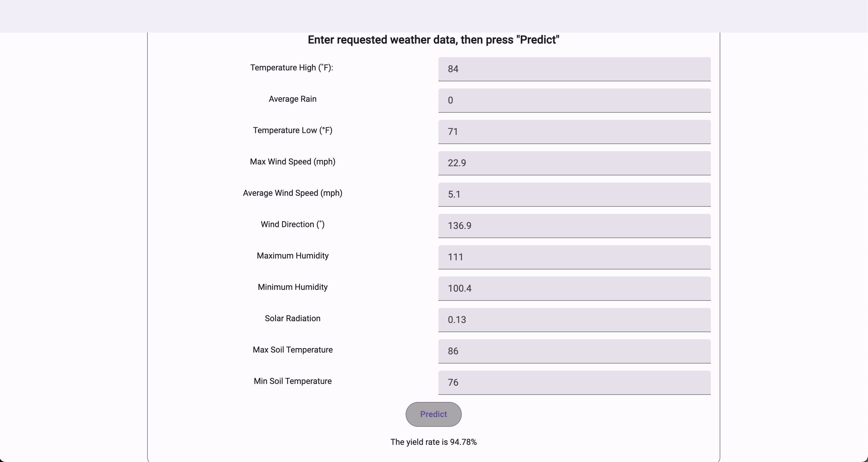Click the "Min Soil Temperature" label
Screen dimensions: 868x462
(x=292, y=381)
